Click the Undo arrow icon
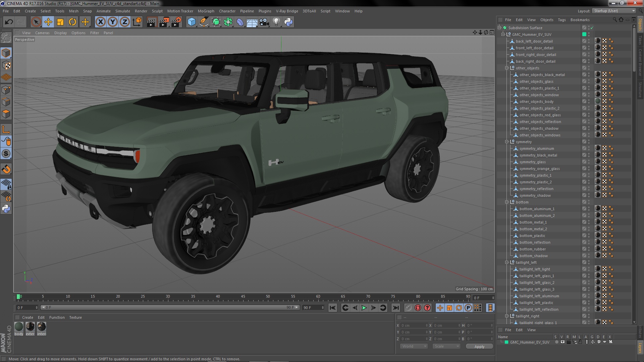 click(9, 22)
